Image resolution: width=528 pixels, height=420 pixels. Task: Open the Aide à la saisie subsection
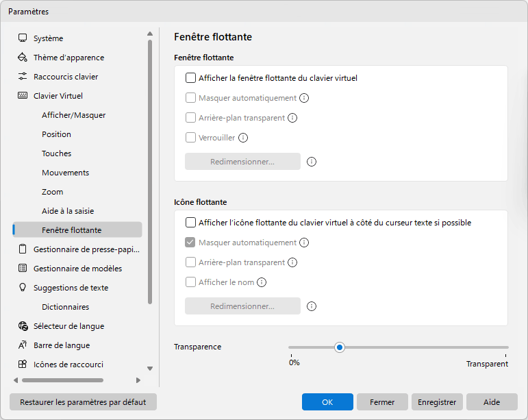click(x=77, y=211)
